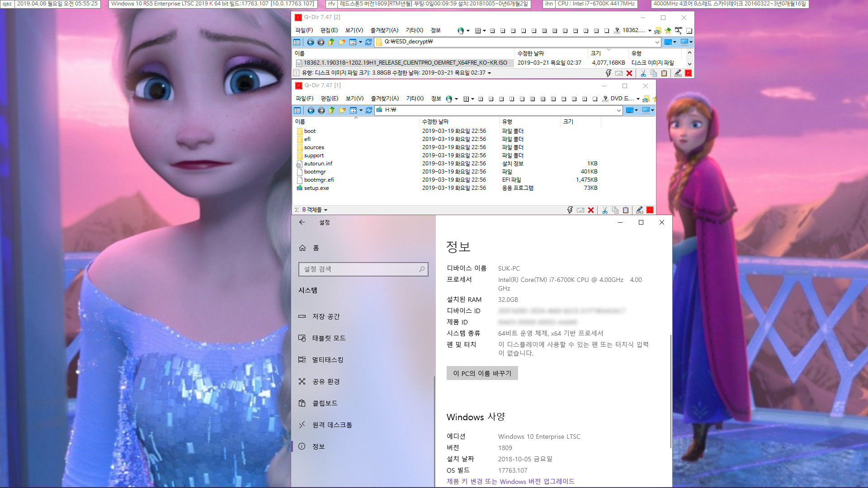
Task: Click the Settings window vertical scrollbar
Action: pyautogui.click(x=670, y=391)
